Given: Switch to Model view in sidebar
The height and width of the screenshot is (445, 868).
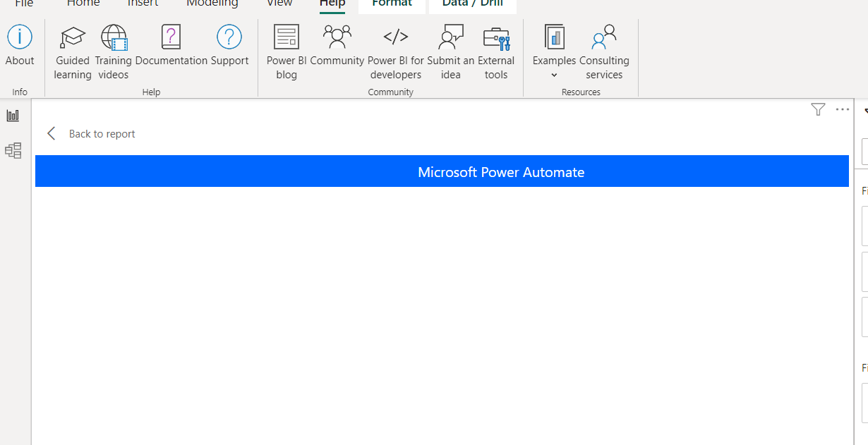Looking at the screenshot, I should coord(13,150).
